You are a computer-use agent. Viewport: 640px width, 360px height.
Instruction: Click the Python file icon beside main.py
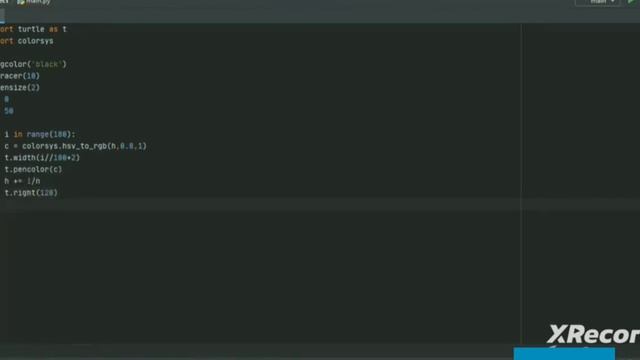[x=20, y=2]
